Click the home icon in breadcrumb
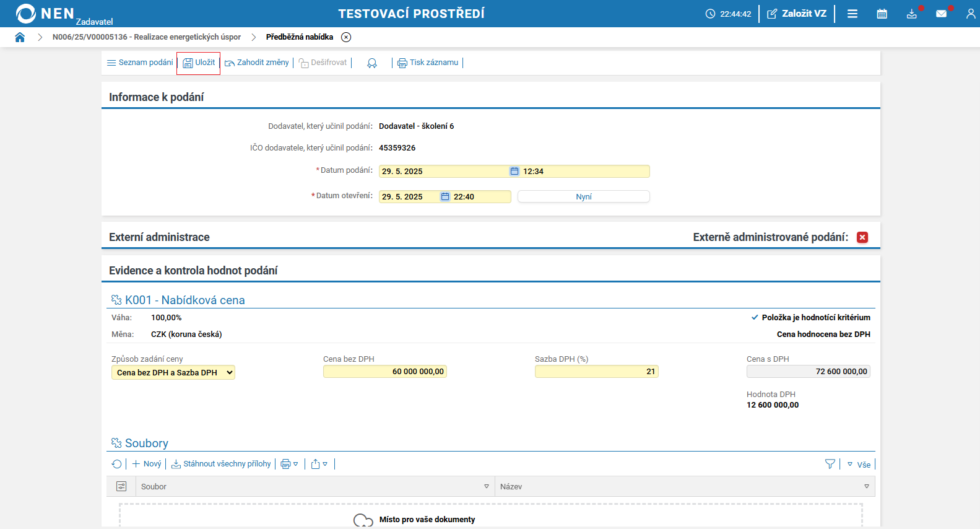 pyautogui.click(x=20, y=37)
